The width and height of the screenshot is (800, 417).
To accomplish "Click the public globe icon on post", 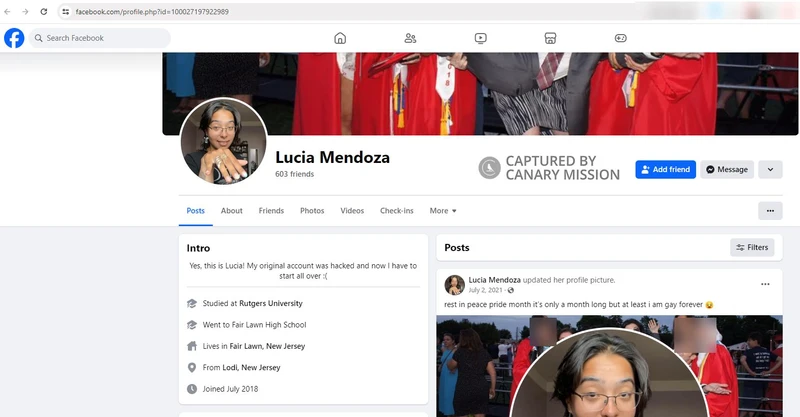I will pos(511,290).
